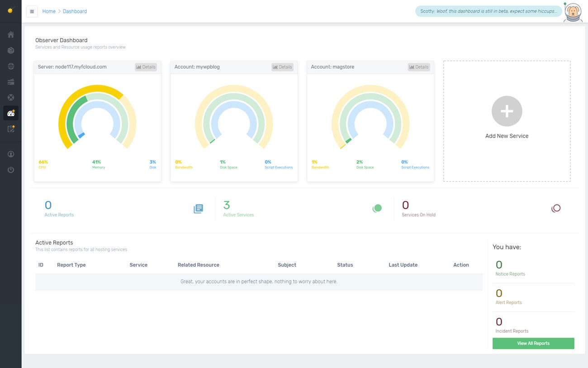Viewport: 588px width, 368px height.
Task: Toggle the hamburger menu button
Action: coord(32,11)
